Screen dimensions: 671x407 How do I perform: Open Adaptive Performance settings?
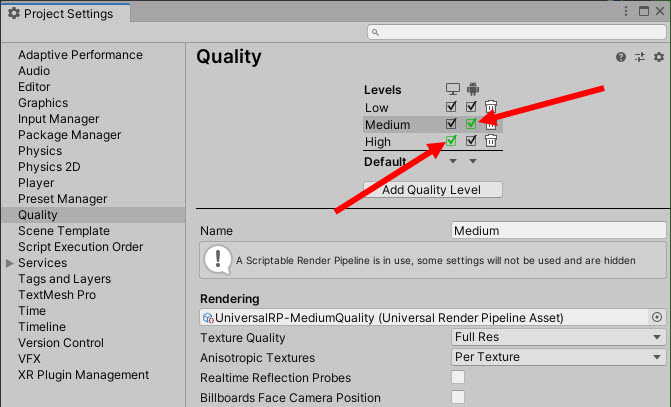pyautogui.click(x=80, y=55)
